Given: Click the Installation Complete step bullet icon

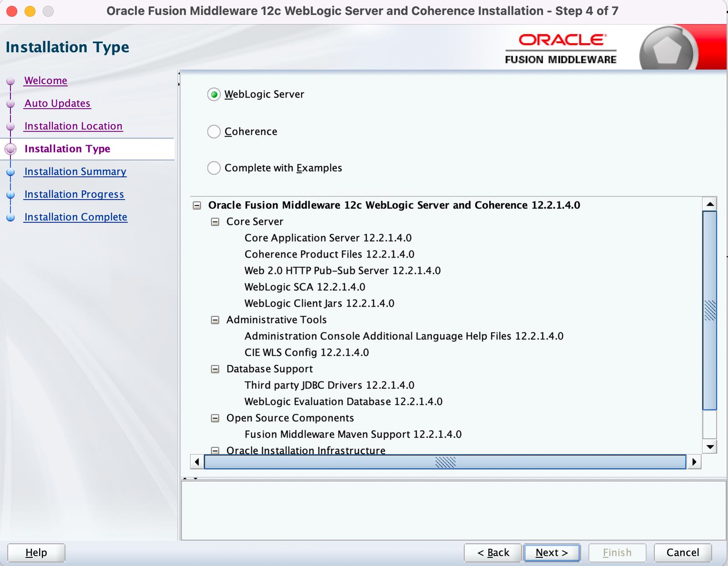Looking at the screenshot, I should (x=10, y=217).
